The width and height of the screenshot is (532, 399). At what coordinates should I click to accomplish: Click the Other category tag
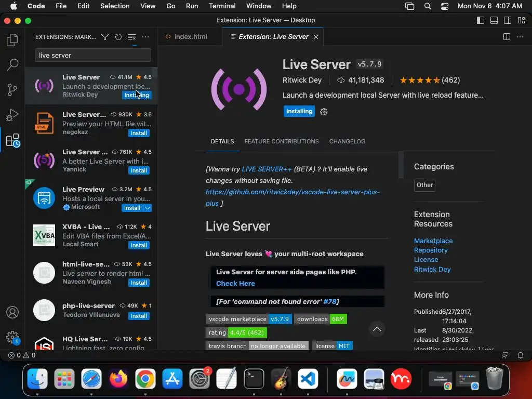[x=424, y=185]
